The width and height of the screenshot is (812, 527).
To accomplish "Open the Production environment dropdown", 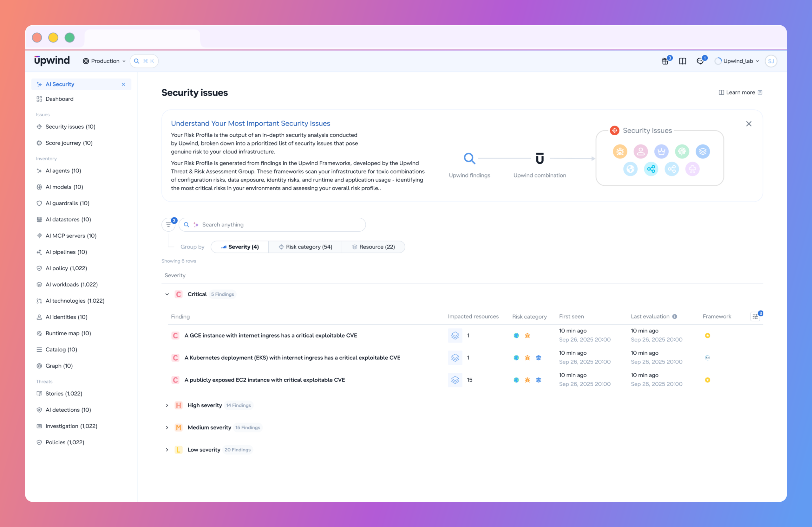I will [104, 61].
